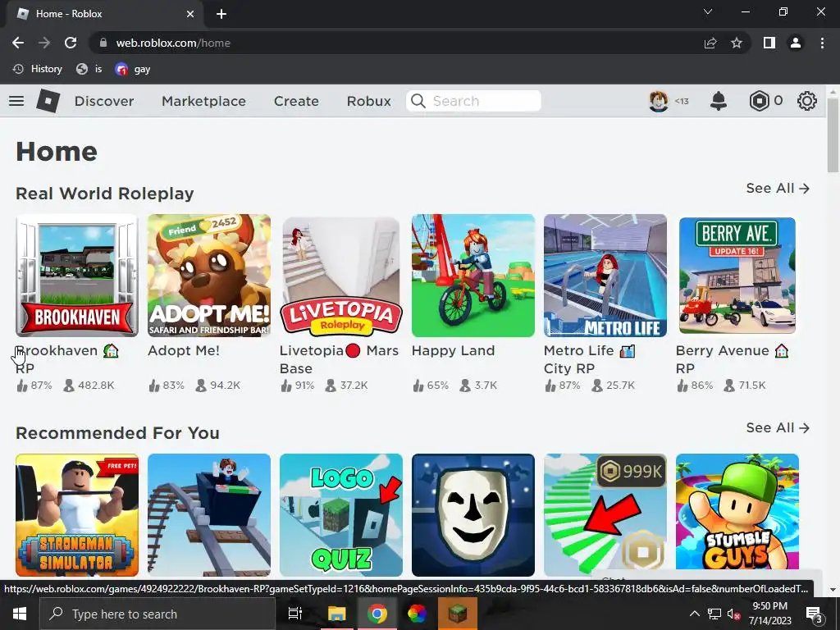
Task: Open the Discover menu
Action: pos(104,101)
